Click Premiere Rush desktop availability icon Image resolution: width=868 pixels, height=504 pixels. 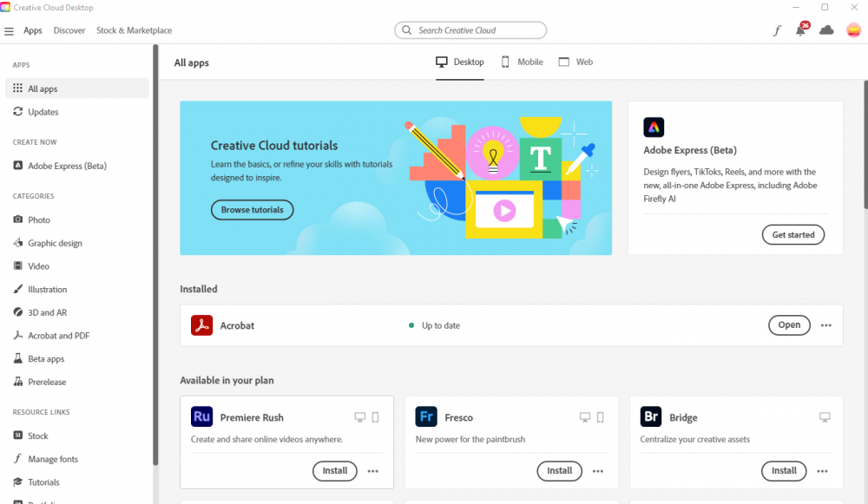click(x=360, y=417)
